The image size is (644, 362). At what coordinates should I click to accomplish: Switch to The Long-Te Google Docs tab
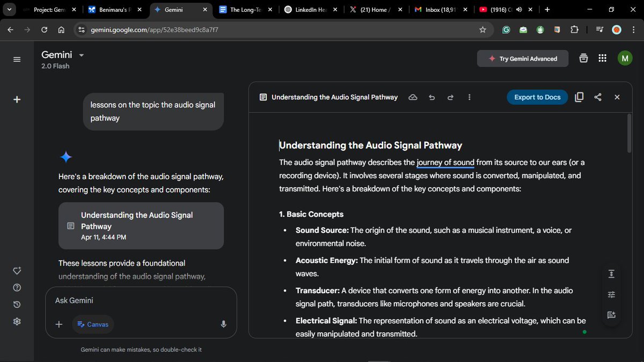(245, 10)
